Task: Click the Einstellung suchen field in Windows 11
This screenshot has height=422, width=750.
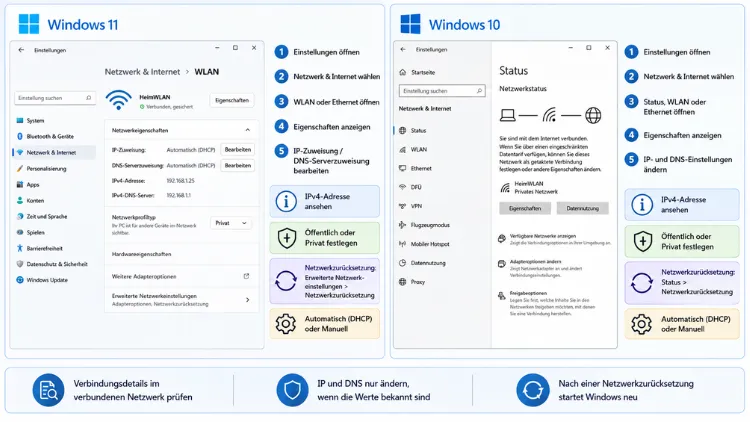Action: 55,98
